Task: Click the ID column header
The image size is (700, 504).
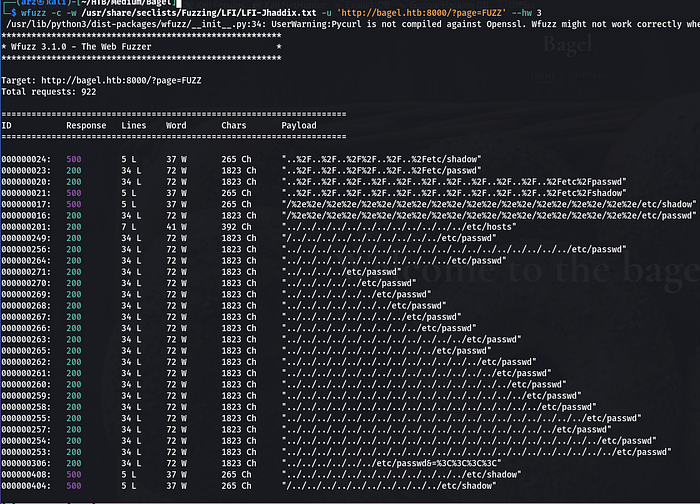Action: [x=6, y=125]
